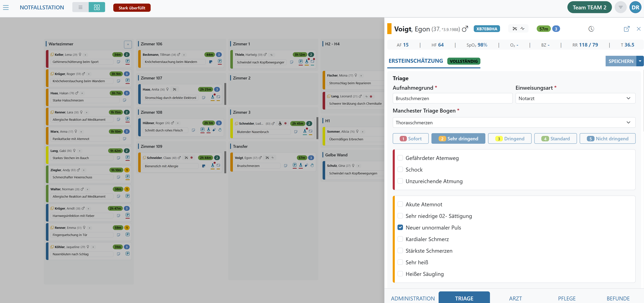644x303 pixels.
Task: Check Gefährdeter Atemweg checkbox
Action: (x=400, y=158)
